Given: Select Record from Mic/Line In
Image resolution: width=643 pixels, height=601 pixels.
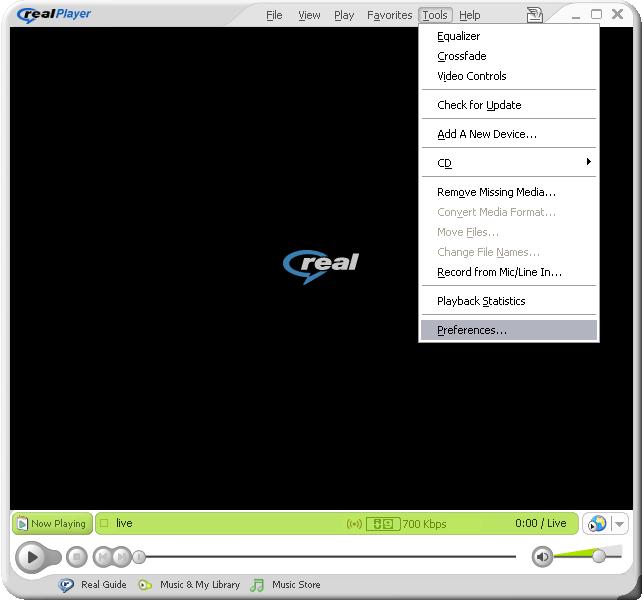Looking at the screenshot, I should click(508, 272).
